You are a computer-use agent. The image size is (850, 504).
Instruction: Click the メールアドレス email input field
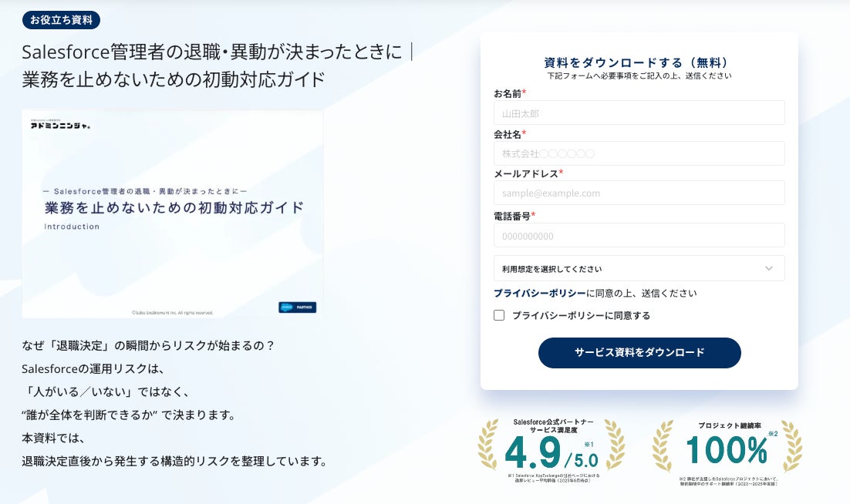tap(639, 193)
